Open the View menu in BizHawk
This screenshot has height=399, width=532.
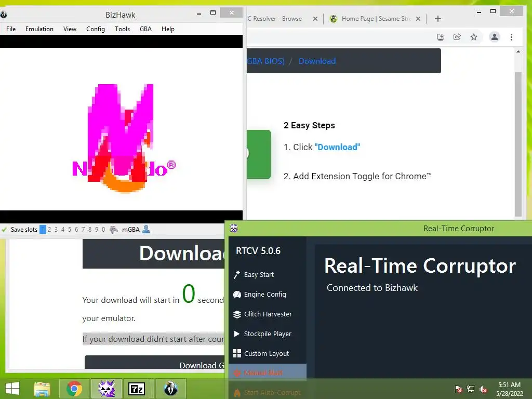click(x=70, y=29)
